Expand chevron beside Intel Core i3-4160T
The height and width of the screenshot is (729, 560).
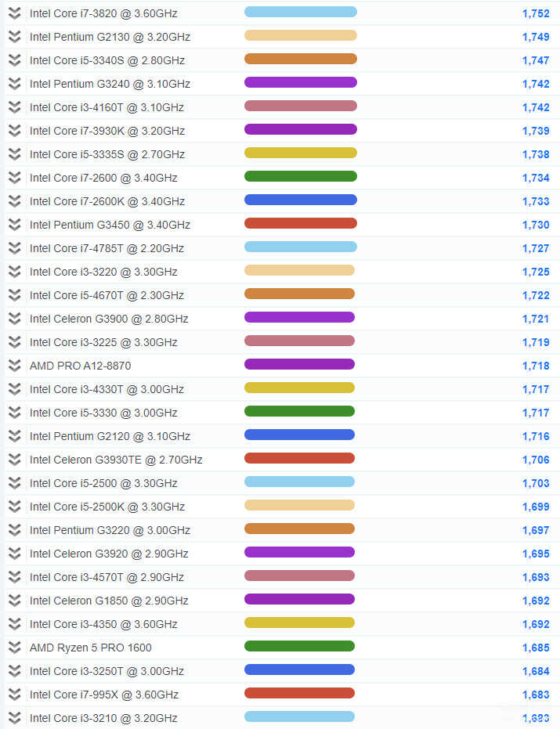[15, 107]
